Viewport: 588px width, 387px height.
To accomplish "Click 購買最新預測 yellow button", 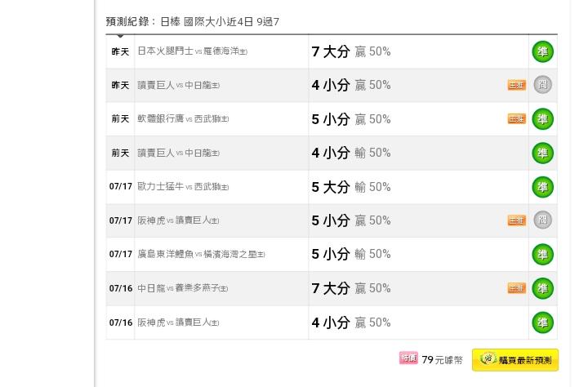I will [x=515, y=360].
